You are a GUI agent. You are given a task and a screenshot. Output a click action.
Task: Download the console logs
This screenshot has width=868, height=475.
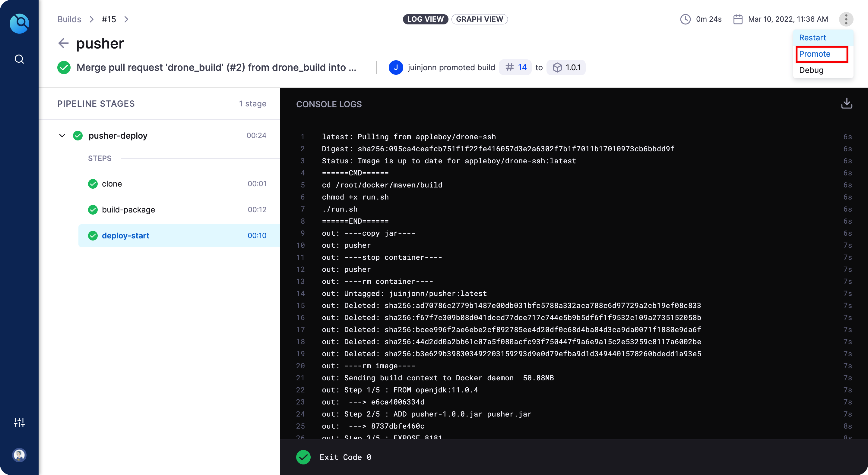point(847,103)
